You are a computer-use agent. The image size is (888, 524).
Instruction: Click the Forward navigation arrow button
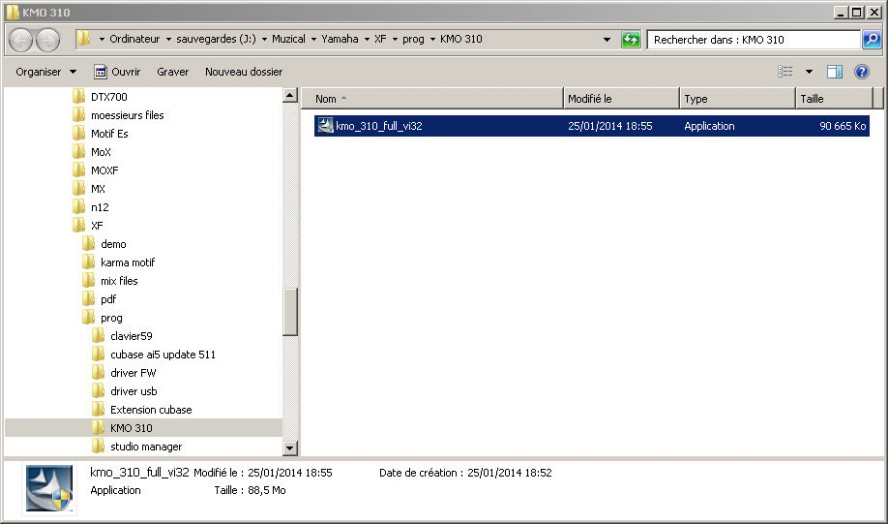48,41
